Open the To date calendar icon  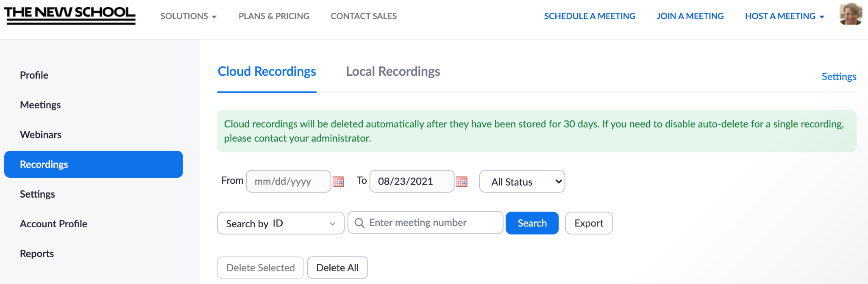point(462,182)
